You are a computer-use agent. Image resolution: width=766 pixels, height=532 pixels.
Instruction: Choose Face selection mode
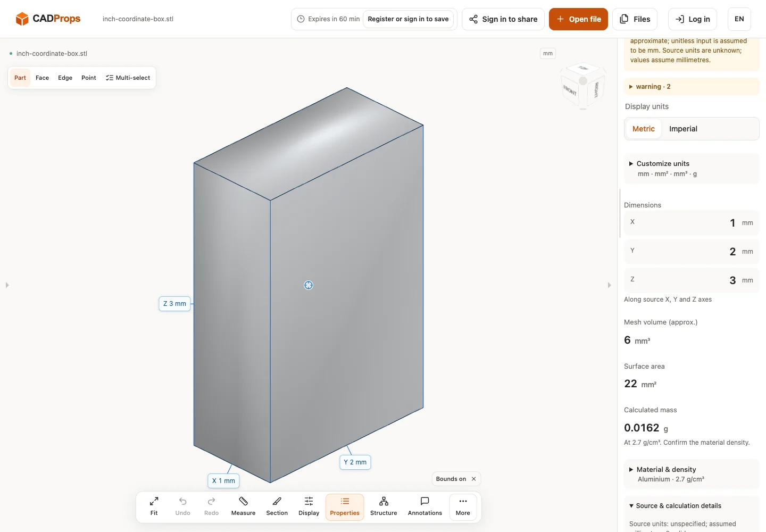point(42,78)
